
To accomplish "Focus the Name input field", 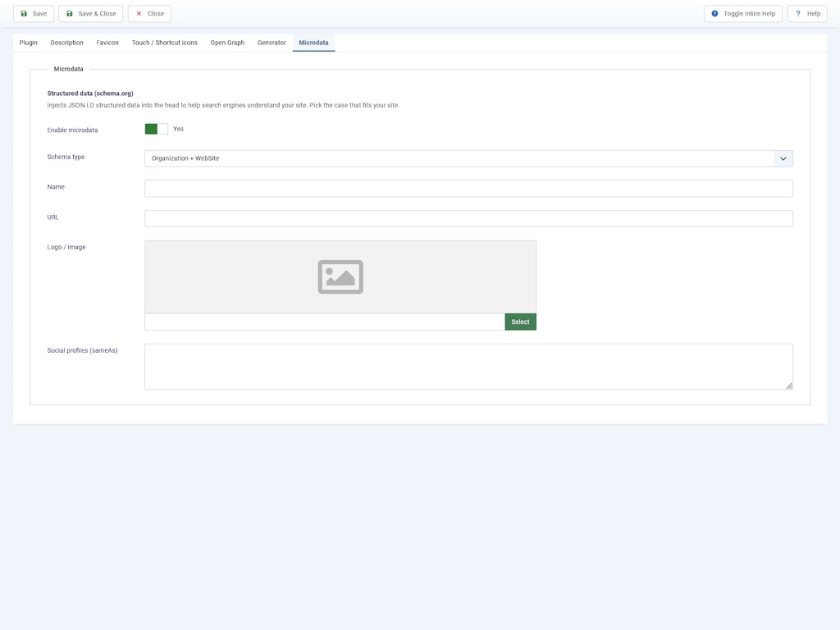I will [x=468, y=189].
